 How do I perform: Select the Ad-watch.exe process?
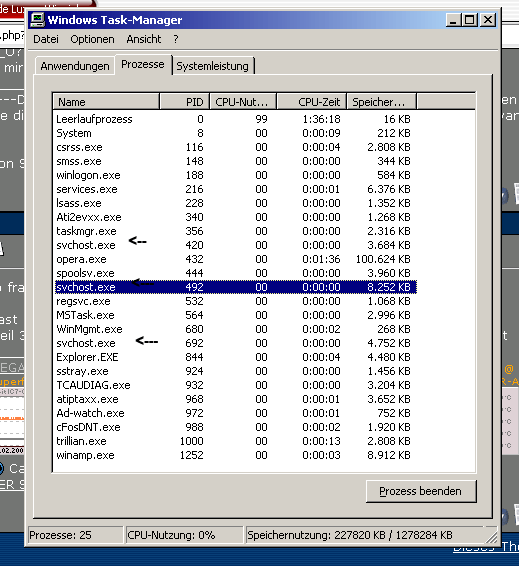tap(236, 413)
